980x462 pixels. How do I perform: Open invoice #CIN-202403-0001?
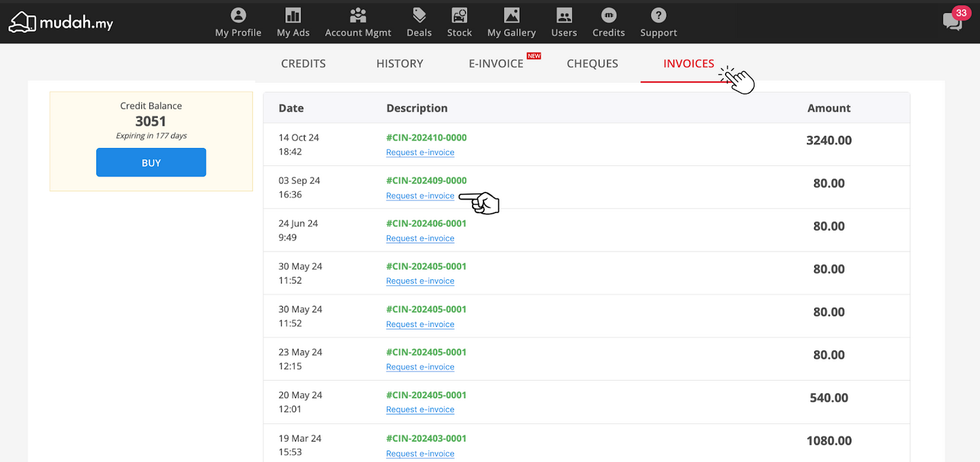426,438
